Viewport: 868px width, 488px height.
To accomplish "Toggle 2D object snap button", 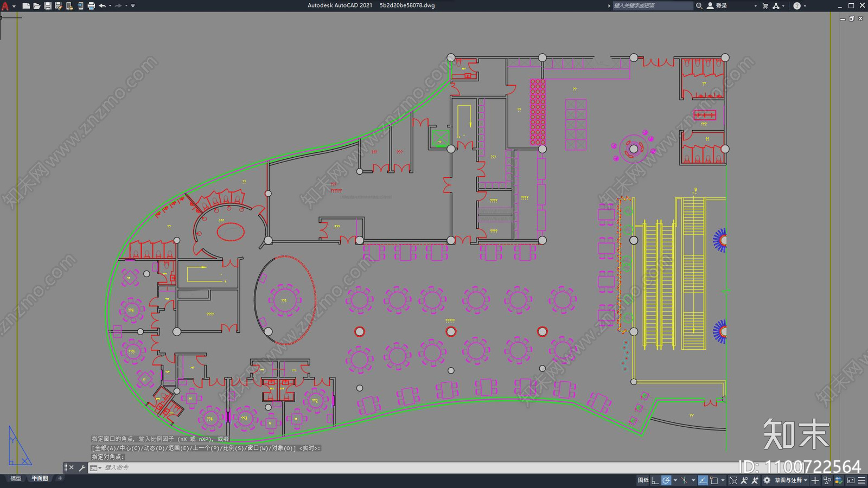I will 714,480.
